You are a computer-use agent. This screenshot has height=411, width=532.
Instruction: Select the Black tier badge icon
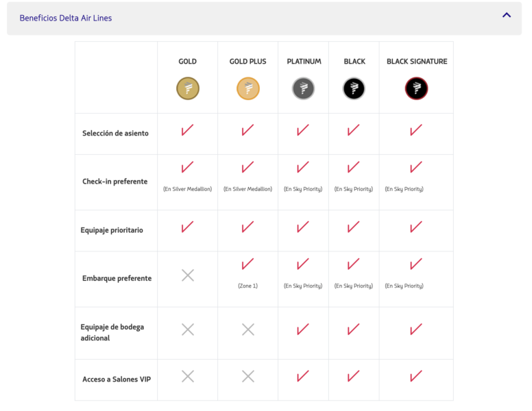point(354,88)
